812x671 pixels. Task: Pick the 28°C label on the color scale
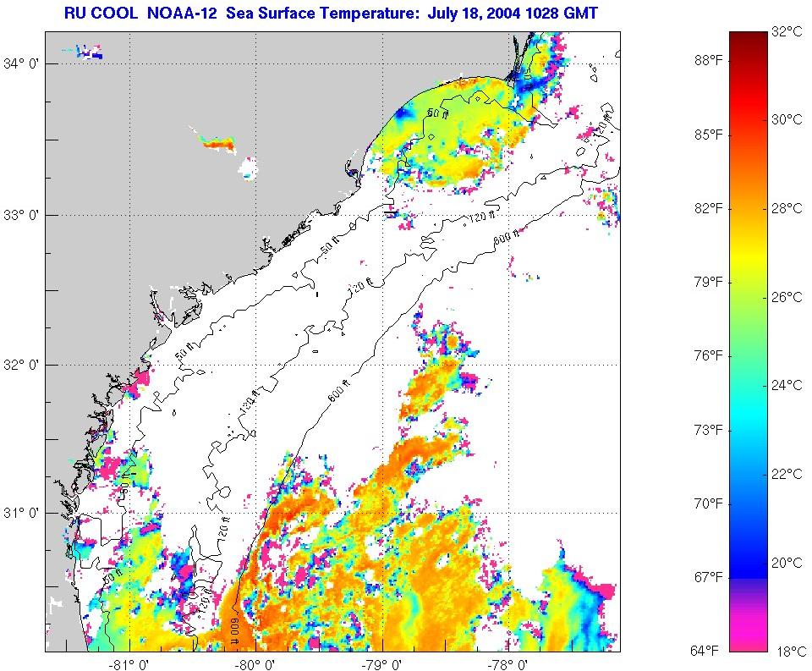pyautogui.click(x=786, y=208)
